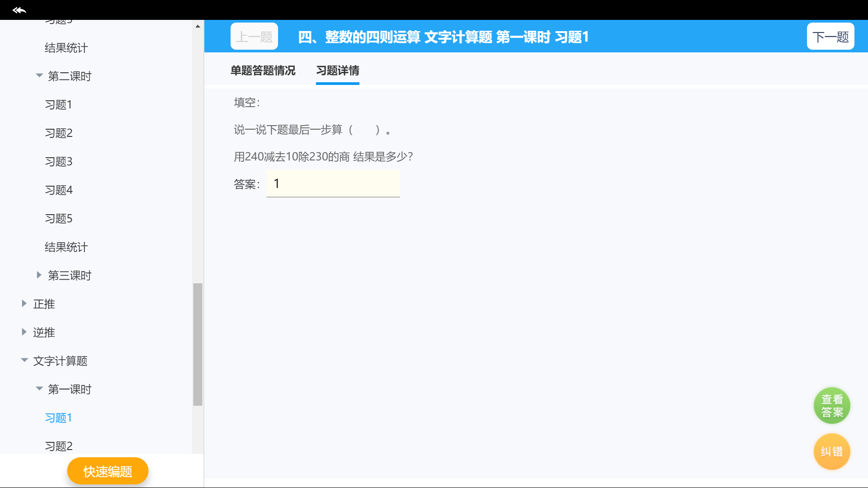Go to the next question with 下一题
Viewport: 868px width, 488px height.
pyautogui.click(x=830, y=37)
